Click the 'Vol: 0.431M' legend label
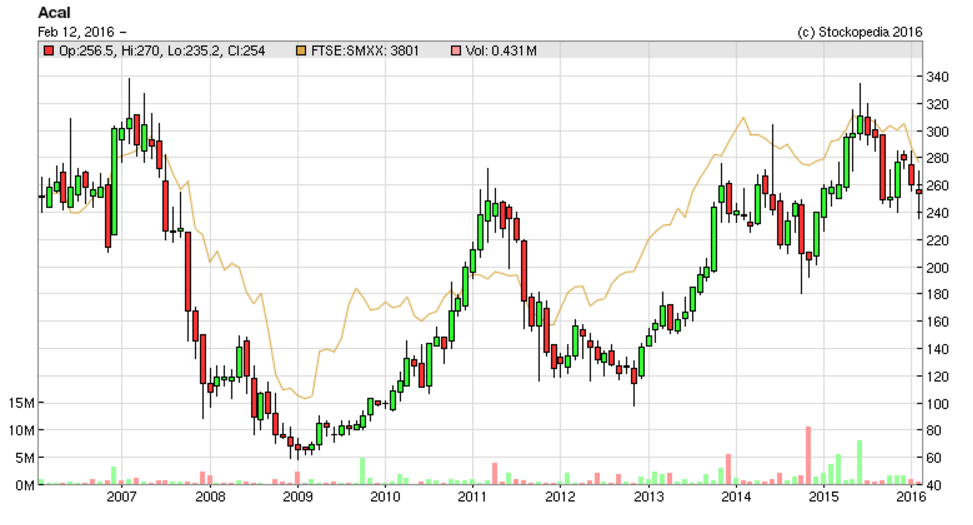 [501, 51]
